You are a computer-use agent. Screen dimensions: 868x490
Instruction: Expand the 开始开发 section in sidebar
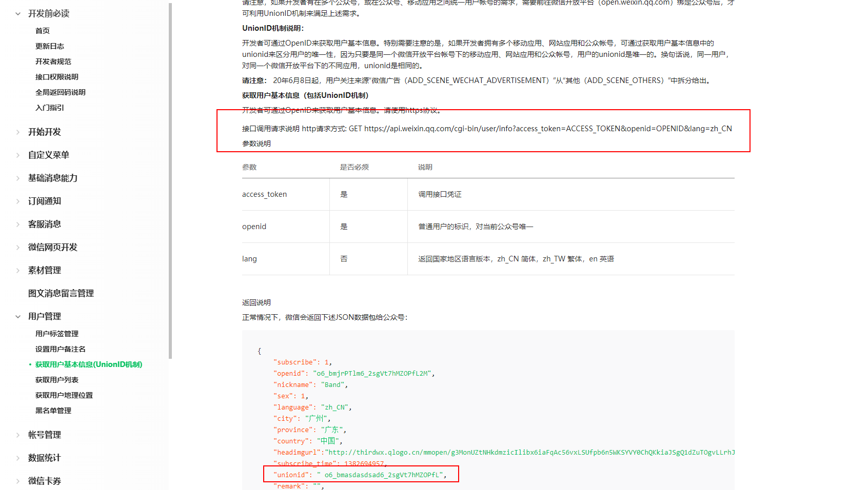click(x=43, y=132)
